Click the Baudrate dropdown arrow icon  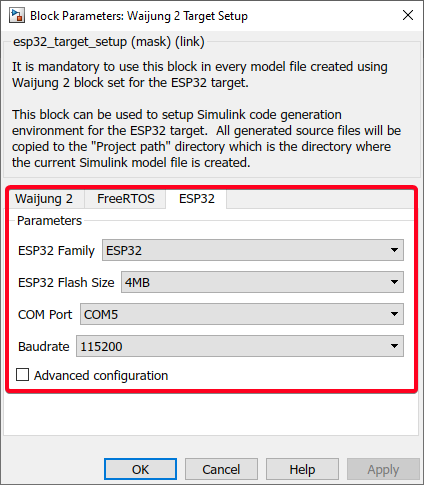(394, 346)
